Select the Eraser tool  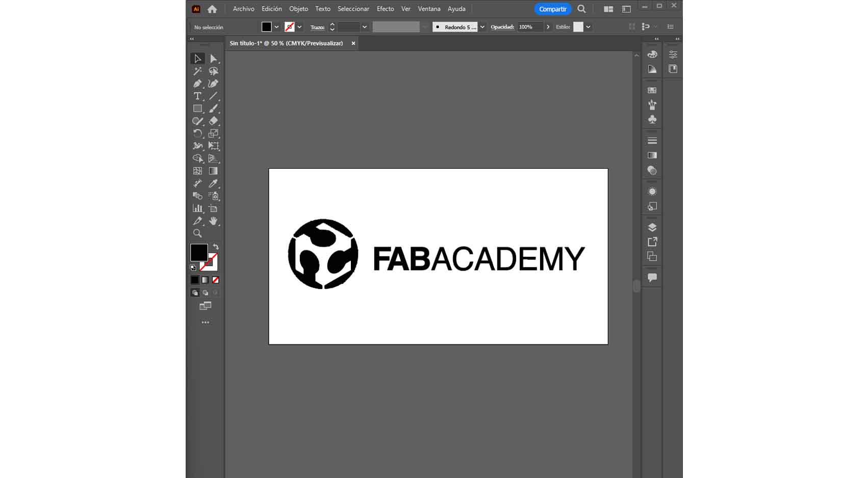[x=213, y=121]
